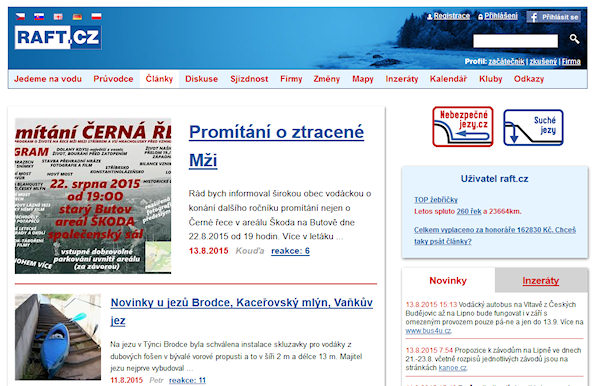The image size is (600, 386).
Task: Open the Kalendář menu item
Action: (x=448, y=79)
